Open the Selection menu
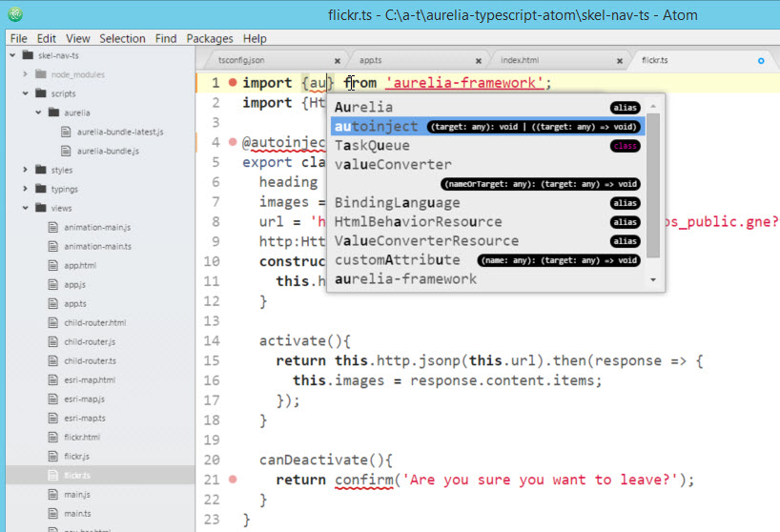The width and height of the screenshot is (780, 532). tap(122, 38)
